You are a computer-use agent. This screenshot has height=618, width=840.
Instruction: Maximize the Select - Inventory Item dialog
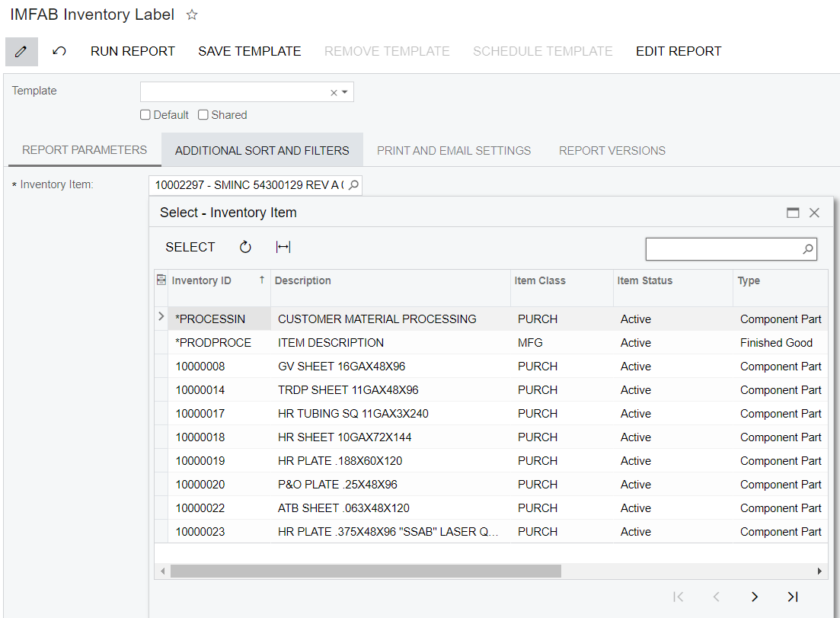pyautogui.click(x=793, y=213)
